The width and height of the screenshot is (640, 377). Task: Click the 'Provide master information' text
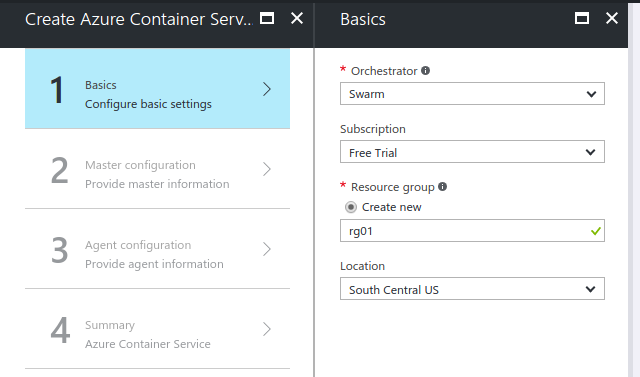pyautogui.click(x=157, y=184)
